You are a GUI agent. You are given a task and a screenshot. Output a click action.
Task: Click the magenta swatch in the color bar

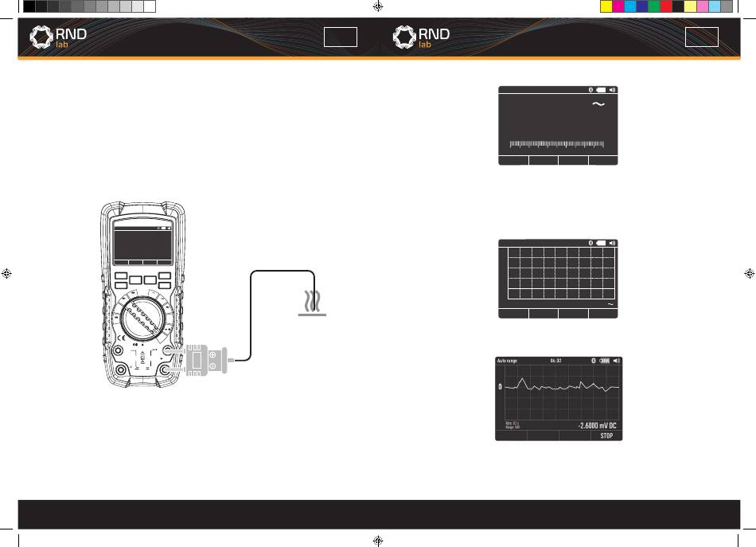618,6
